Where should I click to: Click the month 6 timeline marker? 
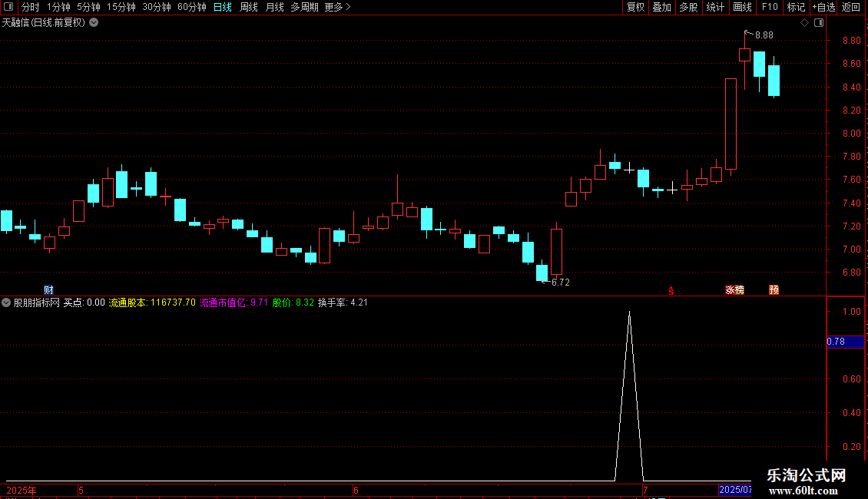356,490
